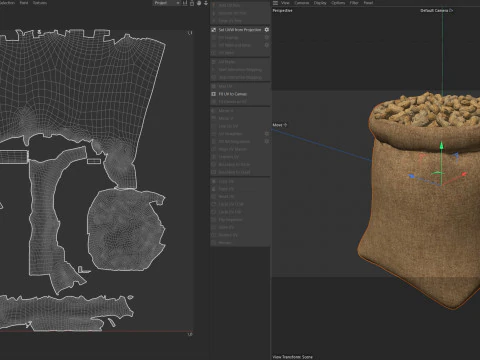Click the viewport hamburger menu icon
The image size is (480, 360).
pos(275,3)
